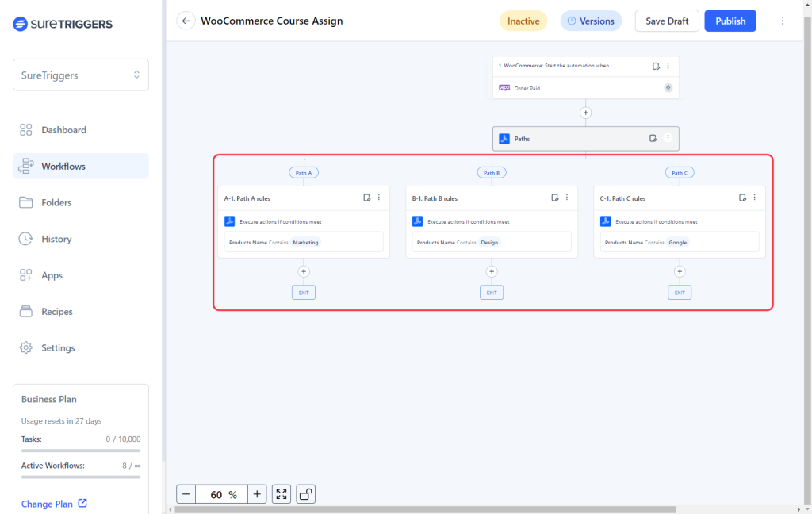812x514 pixels.
Task: Click the back arrow beside workflow title
Action: [x=186, y=21]
